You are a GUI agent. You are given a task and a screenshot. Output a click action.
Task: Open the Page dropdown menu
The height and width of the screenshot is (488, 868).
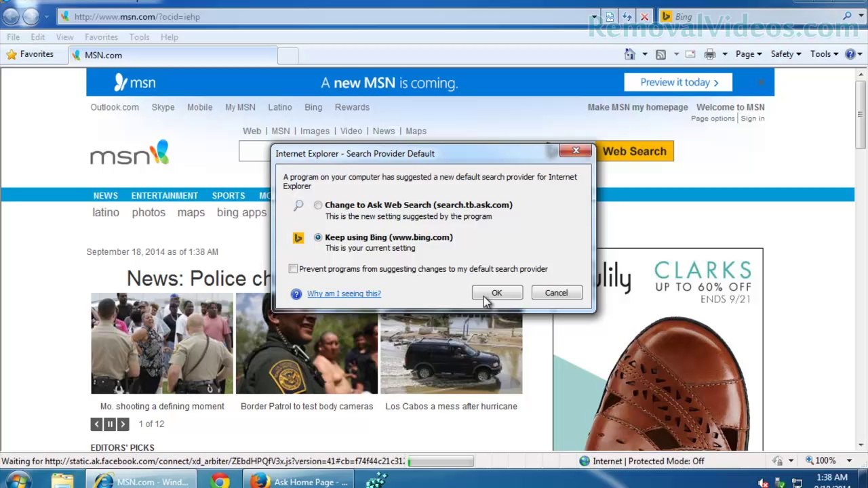point(749,54)
